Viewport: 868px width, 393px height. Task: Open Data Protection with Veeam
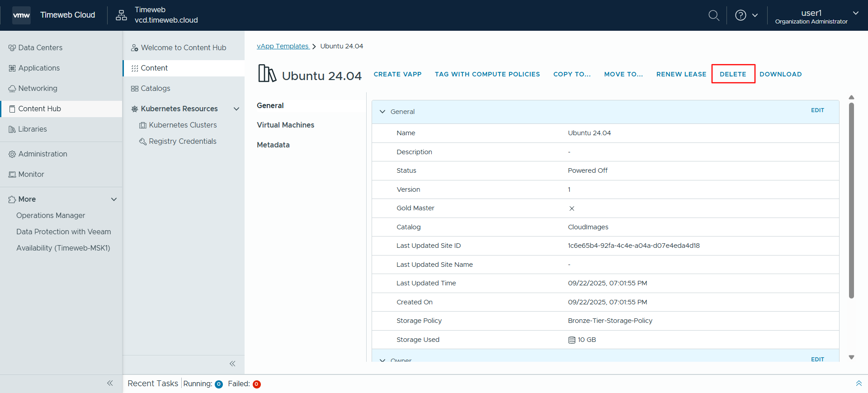[x=64, y=232]
